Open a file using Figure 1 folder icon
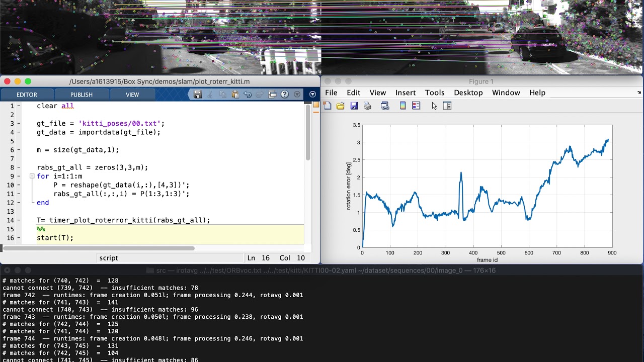This screenshot has height=362, width=644. pos(341,106)
